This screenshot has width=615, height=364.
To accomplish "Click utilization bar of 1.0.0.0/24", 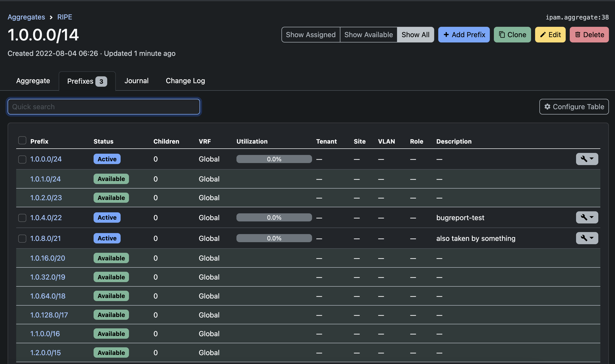I will click(x=274, y=159).
